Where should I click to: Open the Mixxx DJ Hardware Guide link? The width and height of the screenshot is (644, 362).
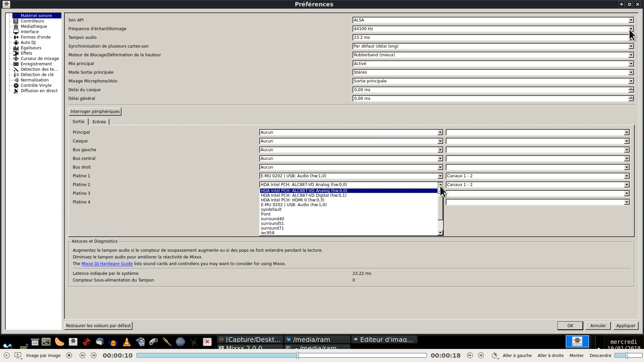point(107,264)
